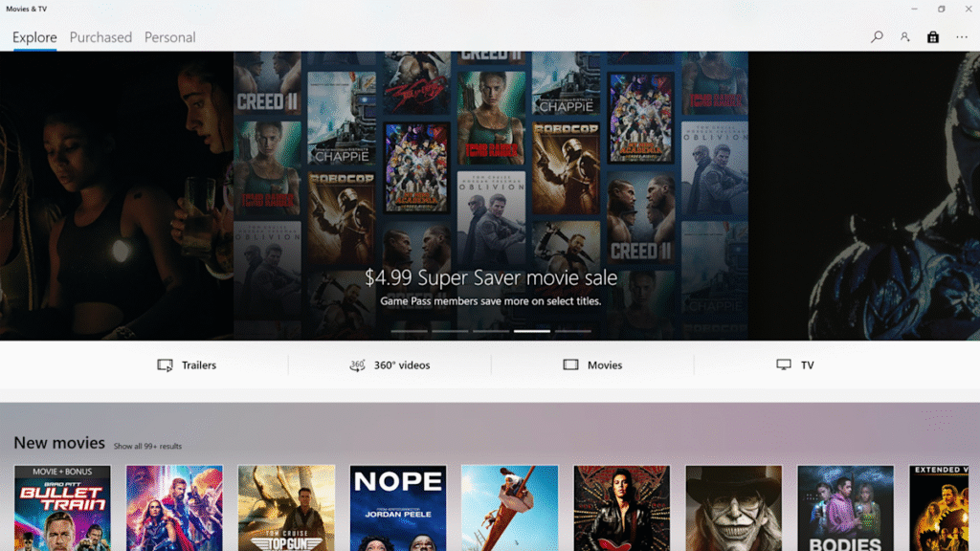Select the last carousel page dot
This screenshot has width=980, height=551.
coord(573,330)
